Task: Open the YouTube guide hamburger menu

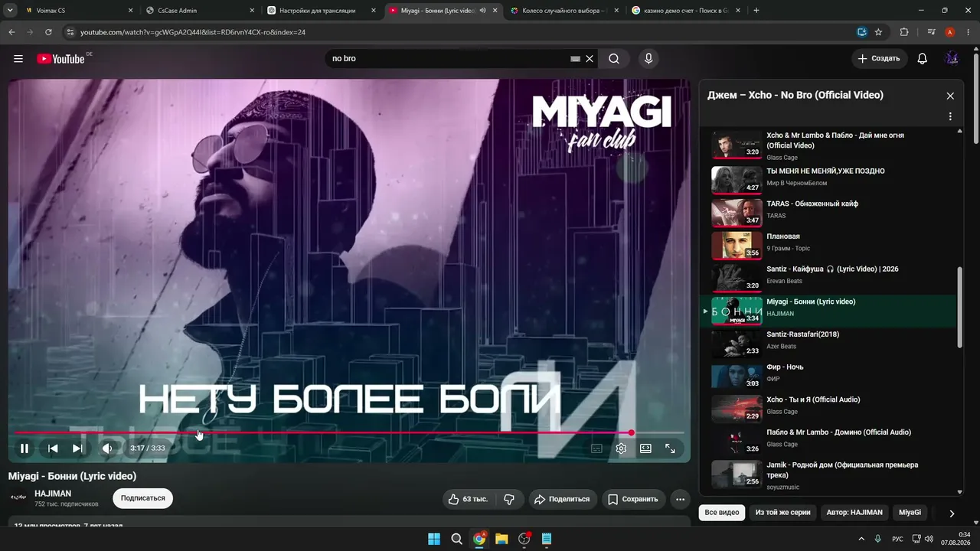Action: (x=18, y=59)
